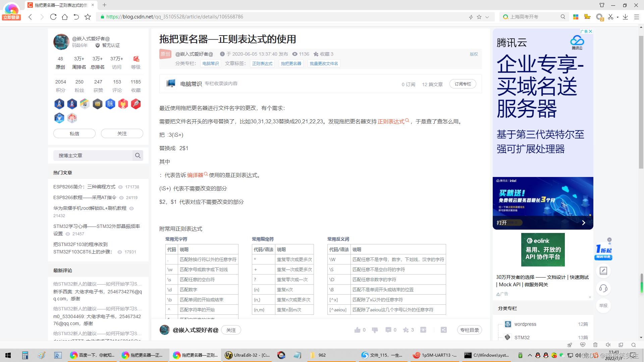Open the browser downloads icon
The height and width of the screenshot is (362, 644).
[625, 17]
